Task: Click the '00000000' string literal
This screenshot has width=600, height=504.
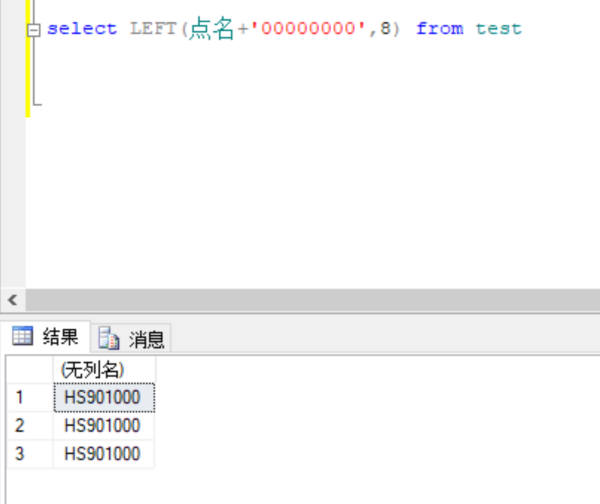Action: (x=308, y=29)
